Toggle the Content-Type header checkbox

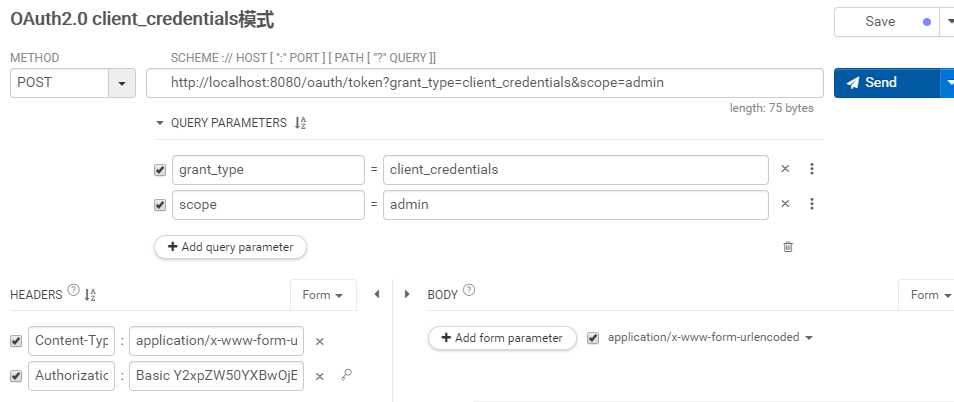(16, 342)
